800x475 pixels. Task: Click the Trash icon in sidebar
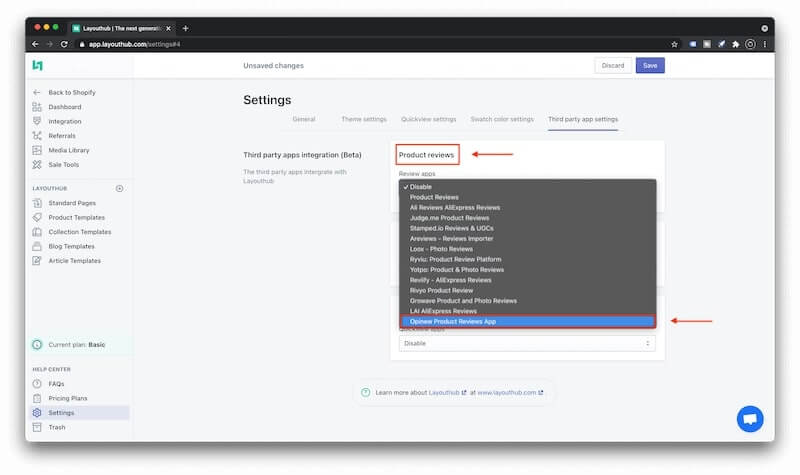pyautogui.click(x=37, y=427)
